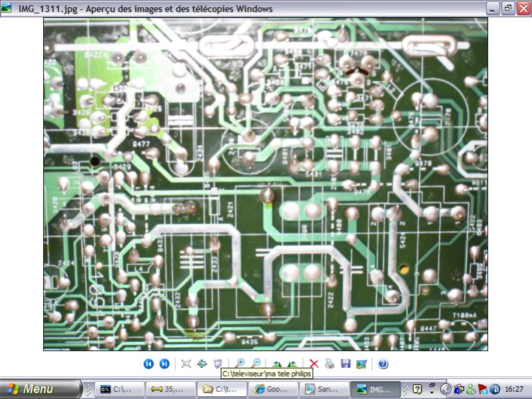Open the viewer Help
The height and width of the screenshot is (399, 532).
383,364
